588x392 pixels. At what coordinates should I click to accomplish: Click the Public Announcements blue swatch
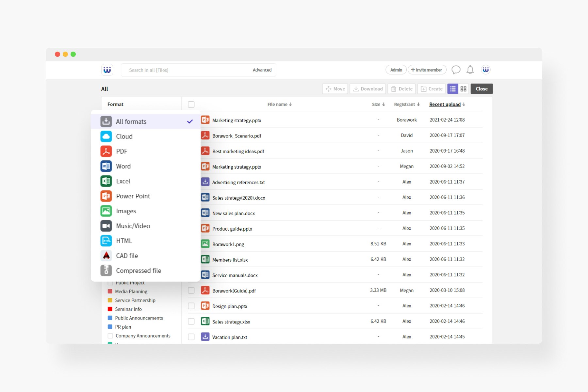(x=110, y=318)
